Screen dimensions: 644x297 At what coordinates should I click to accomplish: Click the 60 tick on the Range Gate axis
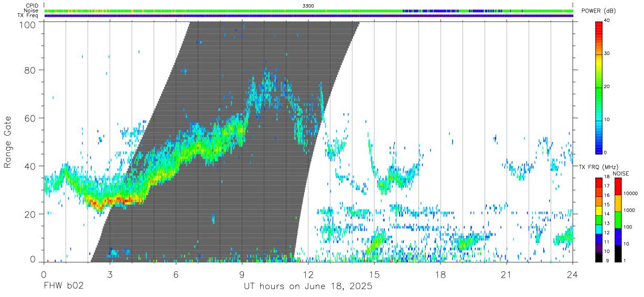coord(30,118)
